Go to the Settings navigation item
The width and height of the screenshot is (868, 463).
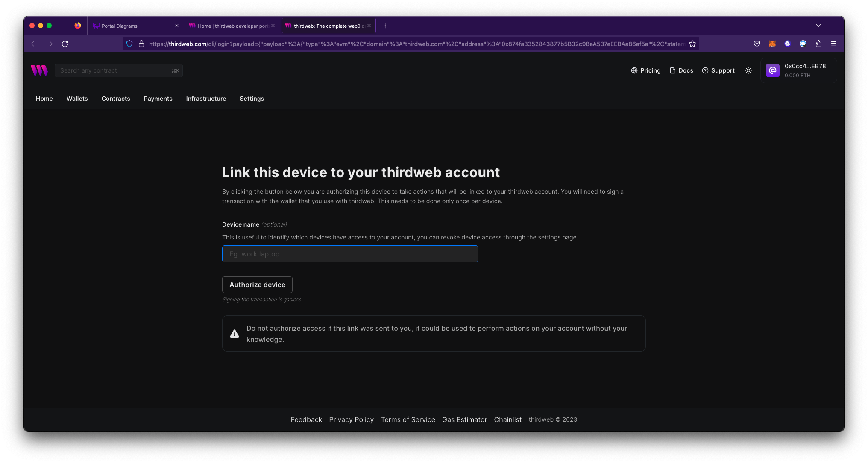click(x=252, y=99)
